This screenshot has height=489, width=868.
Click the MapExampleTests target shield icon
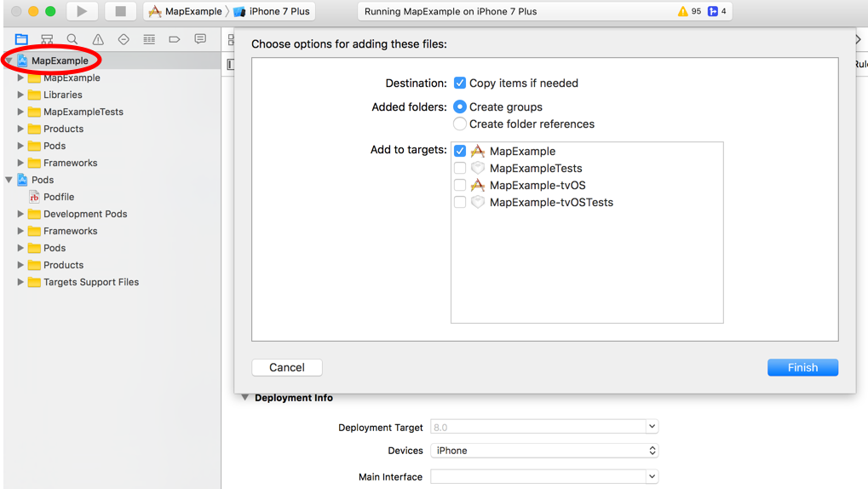(478, 168)
